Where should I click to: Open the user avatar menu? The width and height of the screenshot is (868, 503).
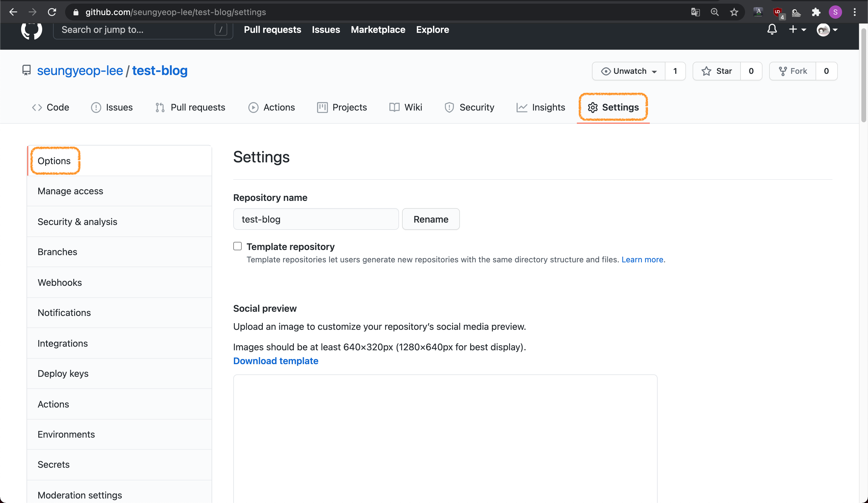(827, 30)
